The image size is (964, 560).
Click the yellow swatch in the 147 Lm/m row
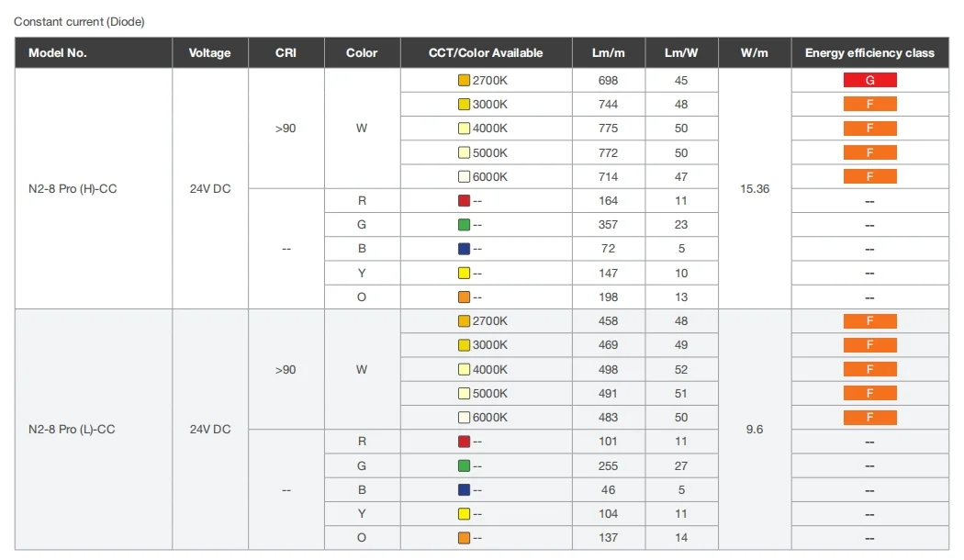(464, 274)
